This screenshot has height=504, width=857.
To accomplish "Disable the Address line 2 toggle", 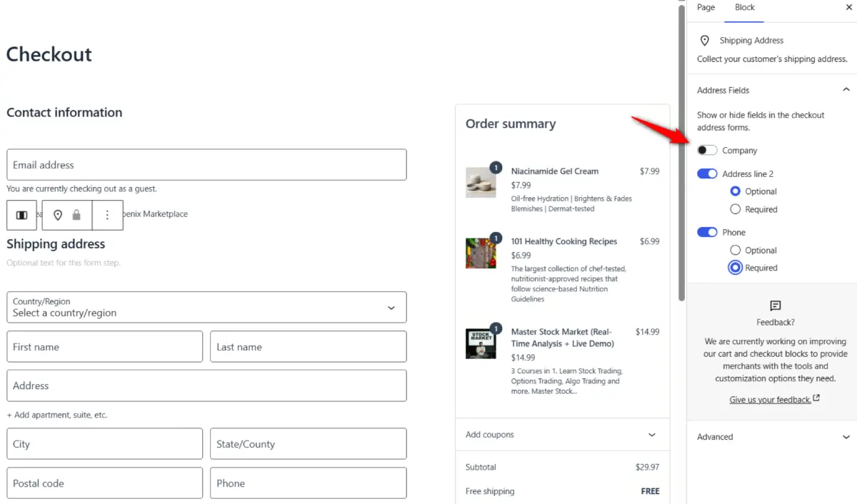I will (707, 173).
